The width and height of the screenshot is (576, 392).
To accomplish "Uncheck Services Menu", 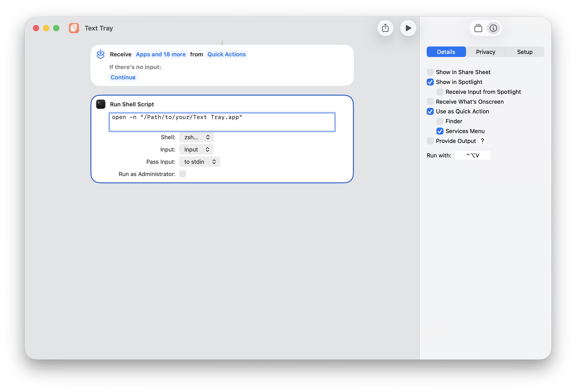I will click(440, 131).
